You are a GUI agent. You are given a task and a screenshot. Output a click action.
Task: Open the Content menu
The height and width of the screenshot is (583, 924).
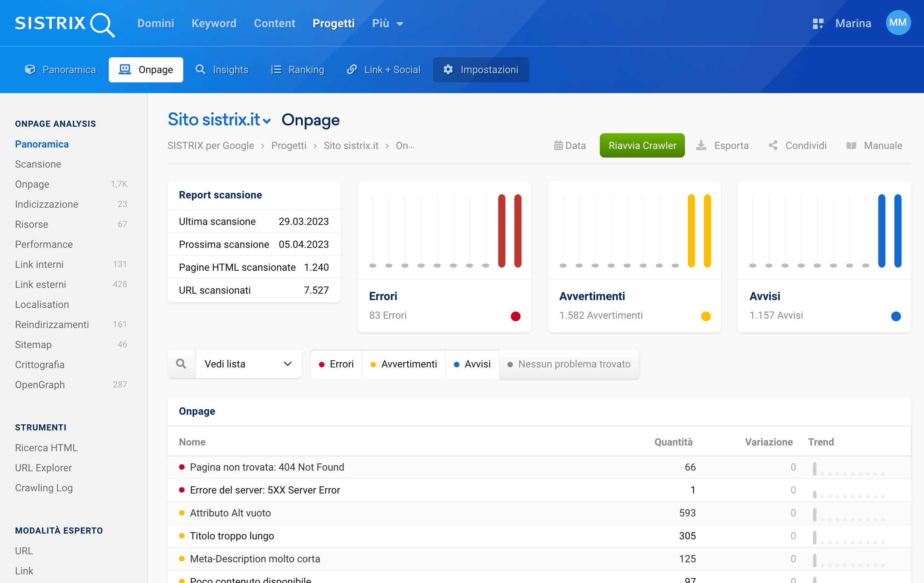point(275,23)
